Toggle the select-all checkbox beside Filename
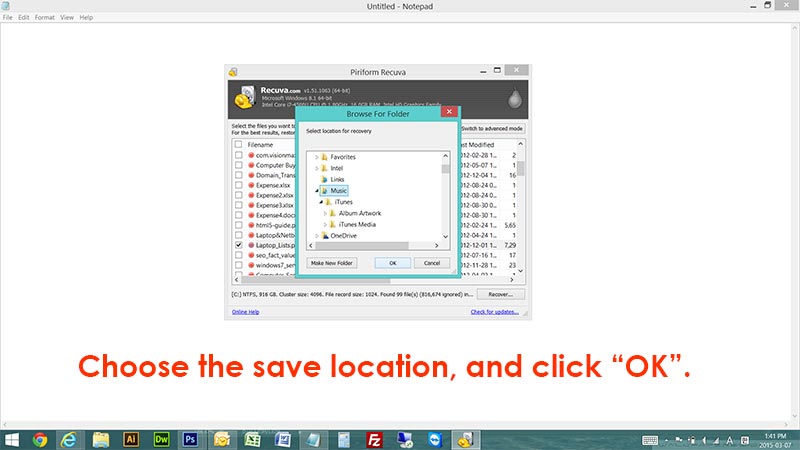The height and width of the screenshot is (450, 800). coord(238,144)
